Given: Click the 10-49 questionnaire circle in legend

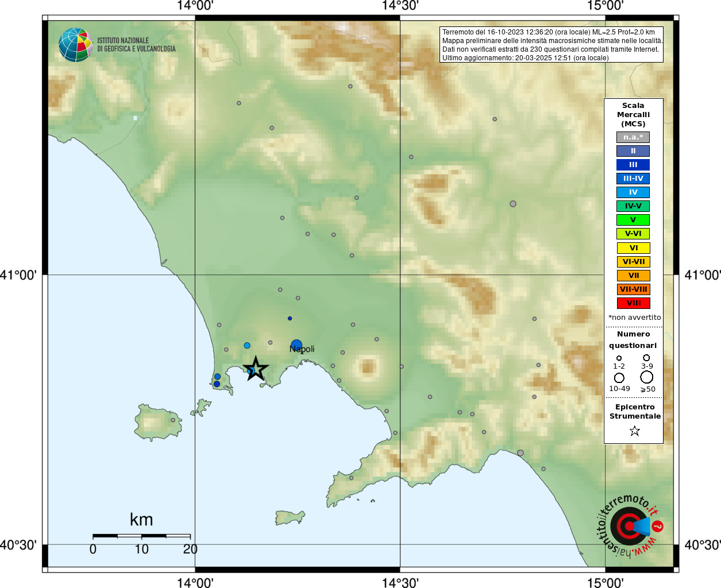Looking at the screenshot, I should pyautogui.click(x=619, y=378).
